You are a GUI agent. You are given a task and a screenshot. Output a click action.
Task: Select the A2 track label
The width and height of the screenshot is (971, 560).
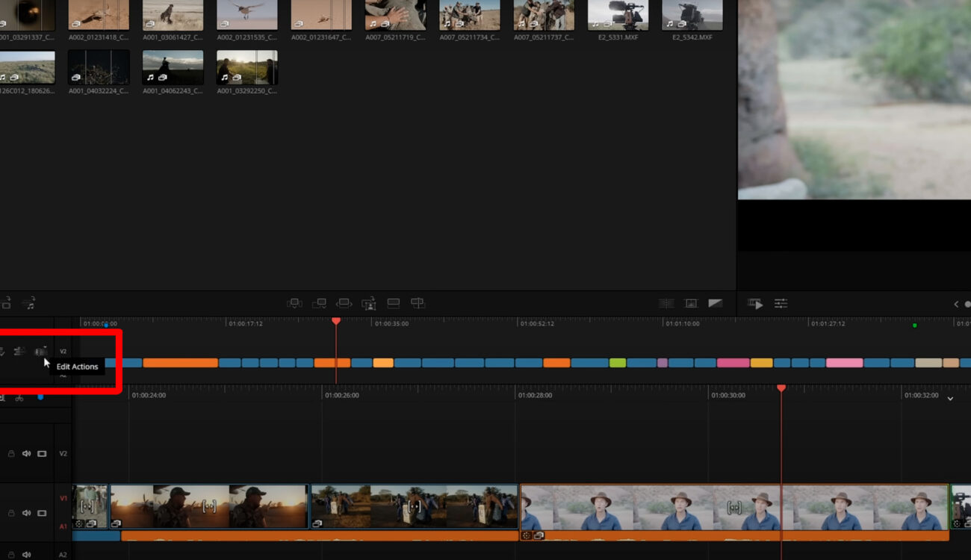coord(63,555)
